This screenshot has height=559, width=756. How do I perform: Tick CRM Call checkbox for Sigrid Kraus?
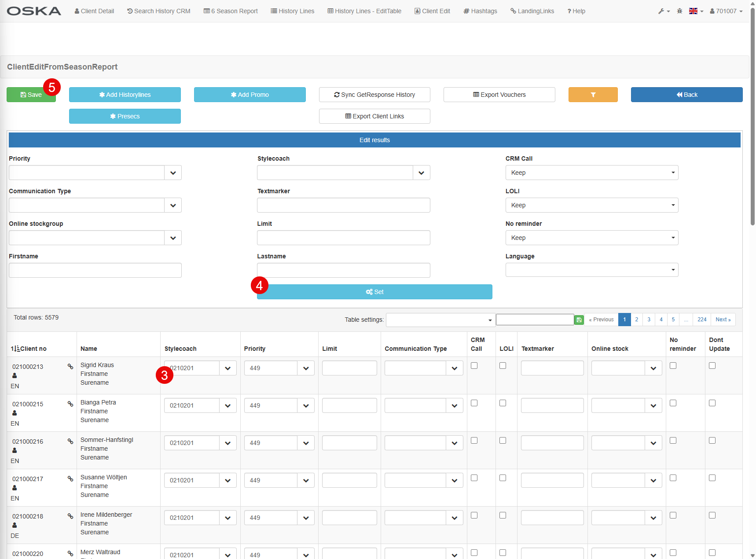(x=474, y=366)
